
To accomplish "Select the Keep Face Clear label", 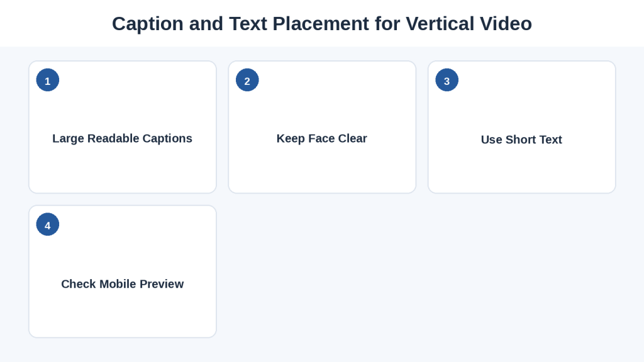I will (x=322, y=139).
